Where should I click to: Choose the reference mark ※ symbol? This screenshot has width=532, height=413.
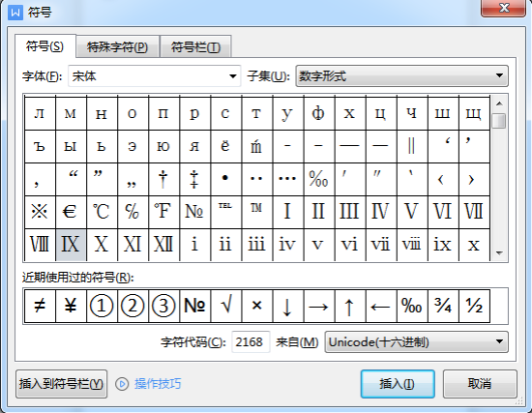40,212
